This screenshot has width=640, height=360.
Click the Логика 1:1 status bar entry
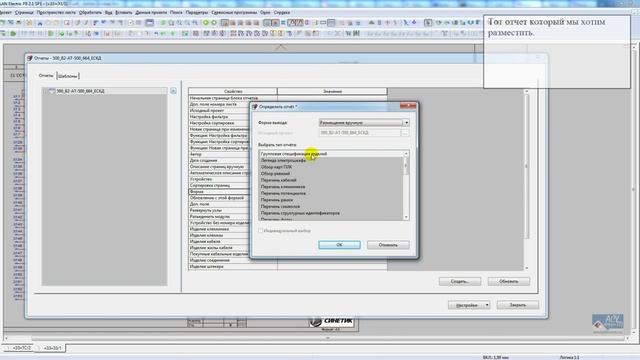coord(569,357)
